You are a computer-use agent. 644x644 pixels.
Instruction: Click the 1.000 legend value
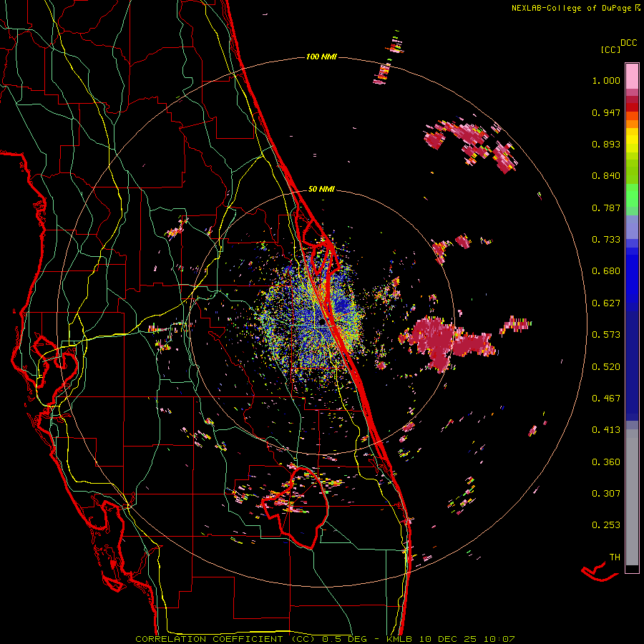[606, 81]
